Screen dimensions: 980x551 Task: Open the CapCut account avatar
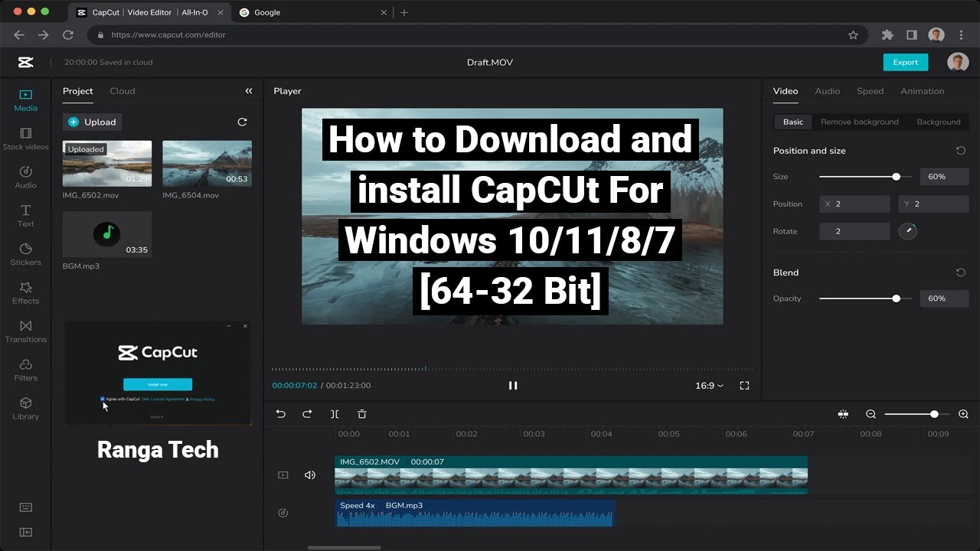958,62
